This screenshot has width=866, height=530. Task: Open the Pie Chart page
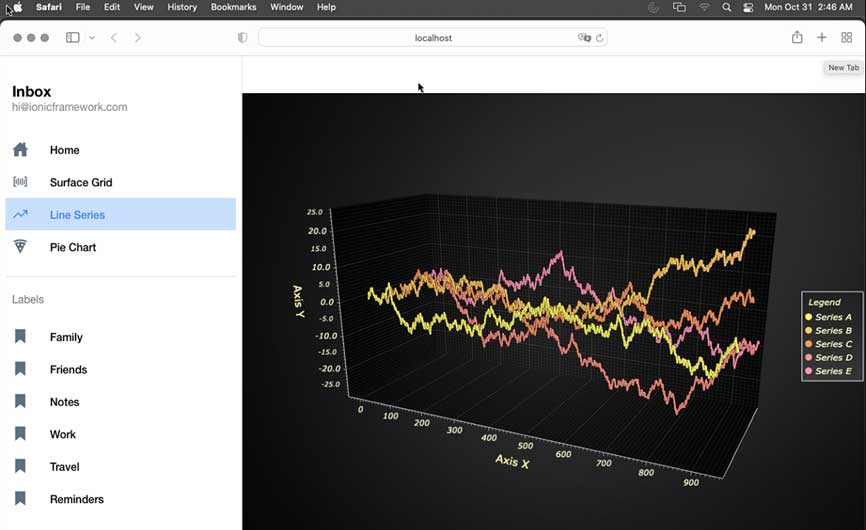120,247
